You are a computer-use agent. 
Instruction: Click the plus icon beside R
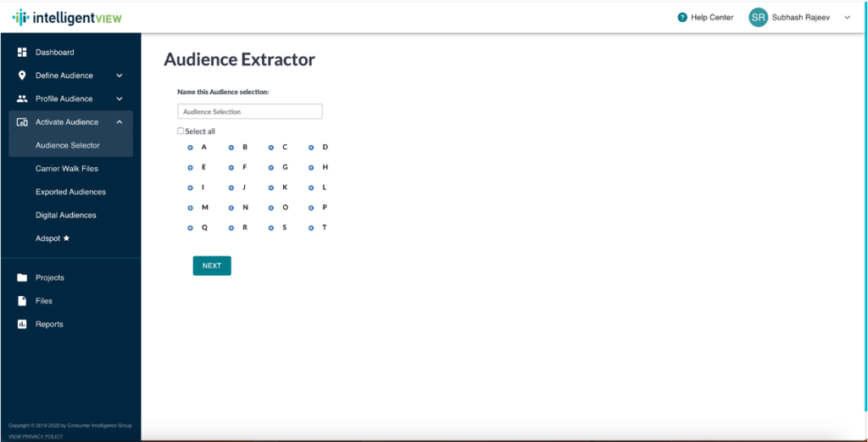point(231,227)
